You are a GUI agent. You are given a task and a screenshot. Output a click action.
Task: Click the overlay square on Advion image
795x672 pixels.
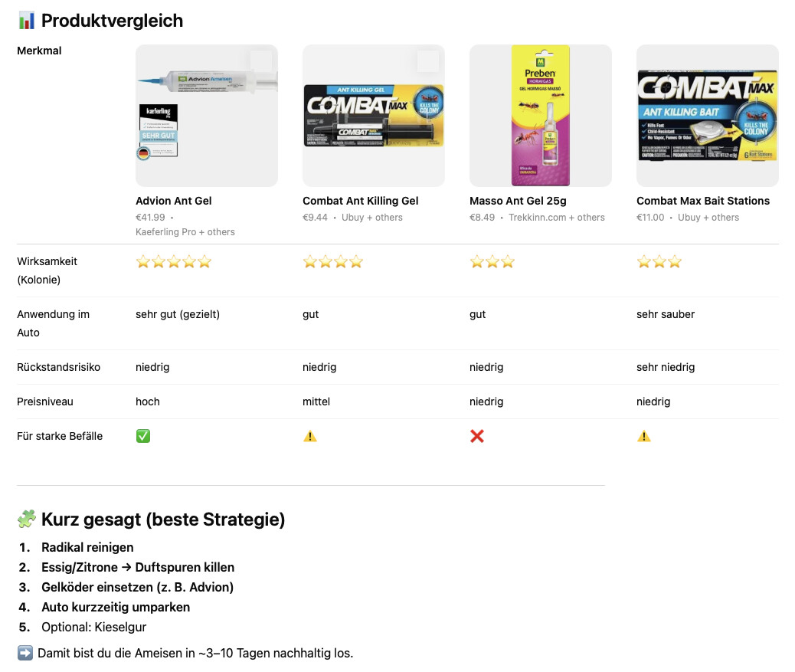[261, 61]
